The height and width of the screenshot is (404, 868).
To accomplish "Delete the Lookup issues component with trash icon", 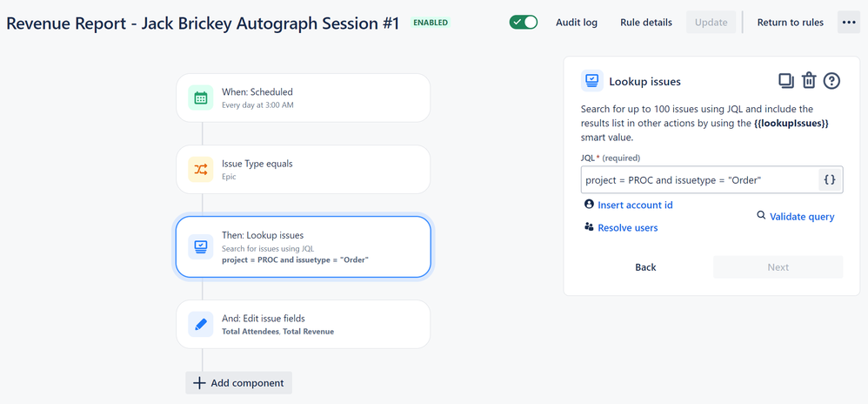I will tap(810, 81).
